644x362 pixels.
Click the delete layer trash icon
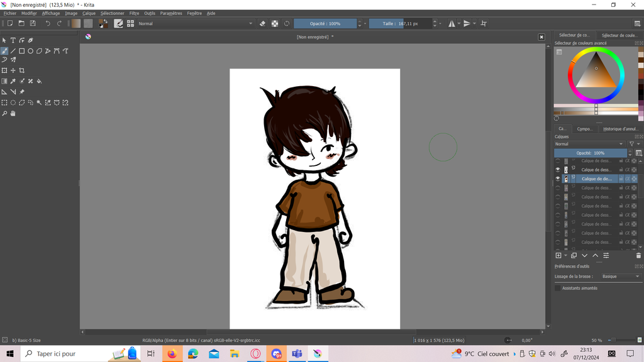(639, 256)
